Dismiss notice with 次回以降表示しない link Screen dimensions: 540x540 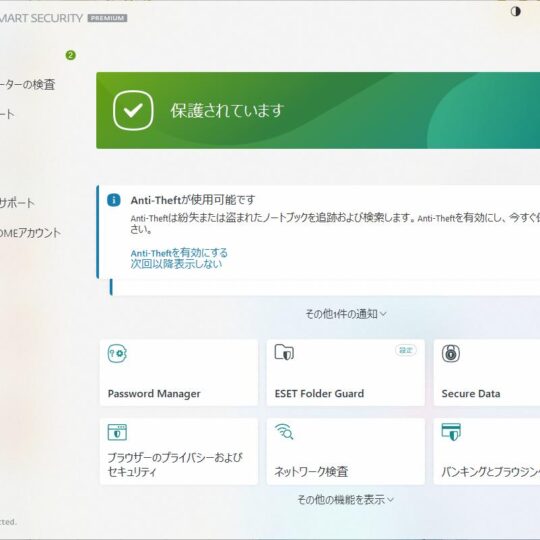tap(176, 264)
